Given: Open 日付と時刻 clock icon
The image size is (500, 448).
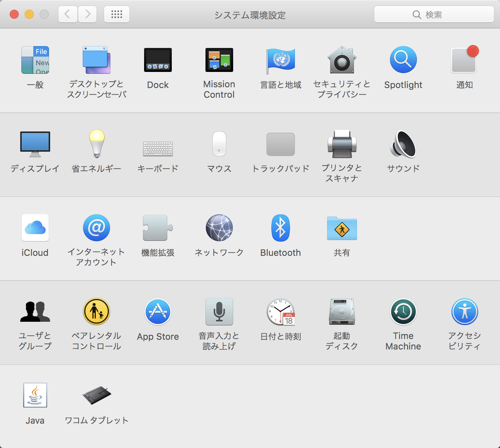Looking at the screenshot, I should coord(281,312).
